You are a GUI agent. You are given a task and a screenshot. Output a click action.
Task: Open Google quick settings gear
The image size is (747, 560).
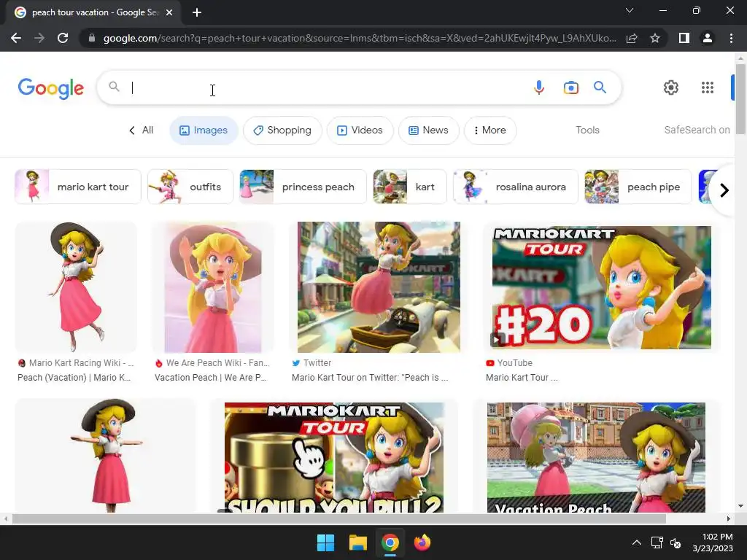click(x=671, y=87)
